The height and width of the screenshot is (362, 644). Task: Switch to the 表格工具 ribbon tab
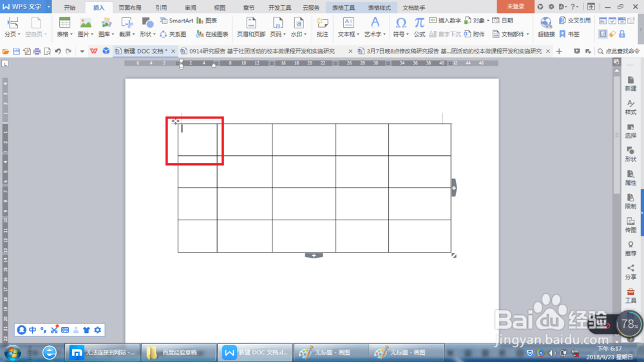tap(343, 7)
